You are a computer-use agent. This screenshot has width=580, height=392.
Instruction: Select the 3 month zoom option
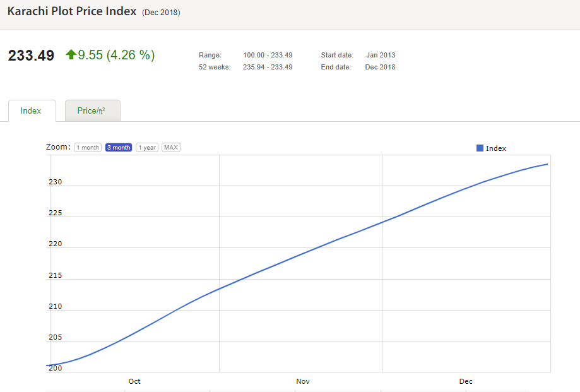tap(119, 148)
